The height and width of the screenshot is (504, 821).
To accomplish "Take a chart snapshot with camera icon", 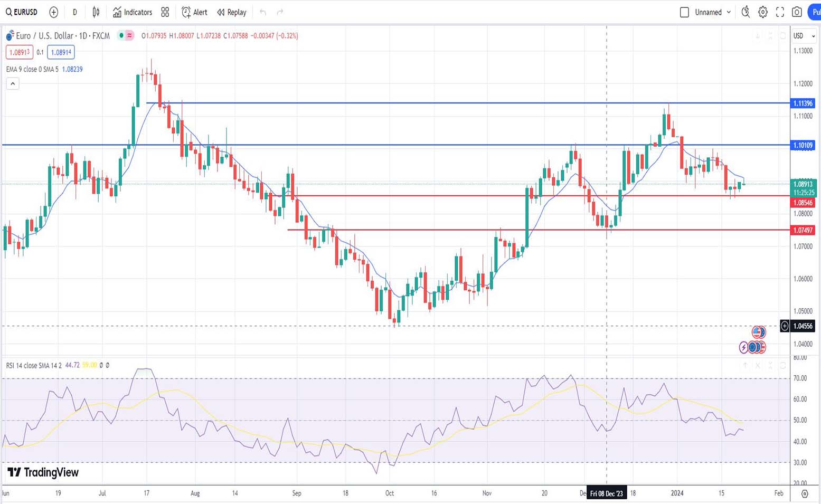I will click(x=797, y=12).
